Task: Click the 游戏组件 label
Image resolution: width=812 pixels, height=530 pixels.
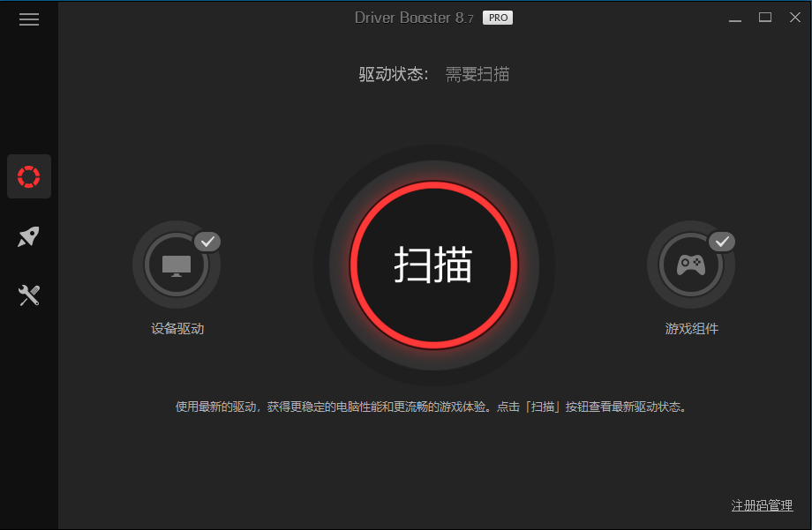Action: click(691, 327)
